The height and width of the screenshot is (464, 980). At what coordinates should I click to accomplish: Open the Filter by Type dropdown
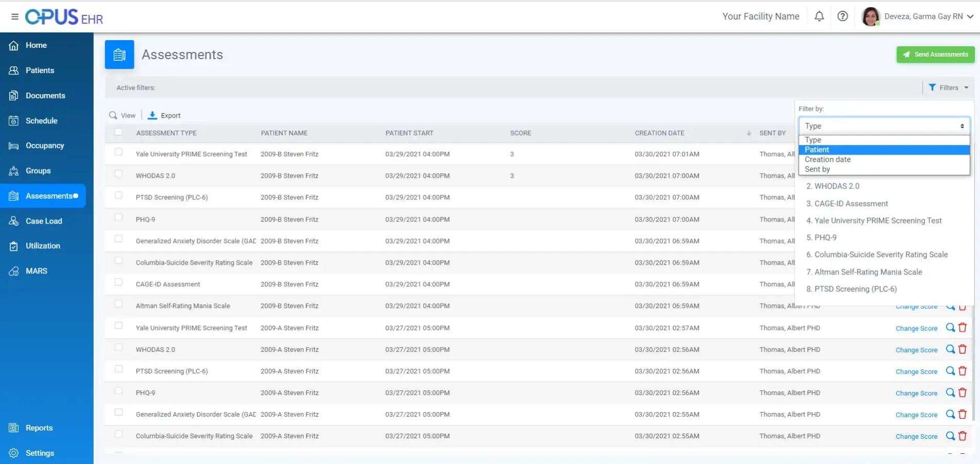tap(883, 126)
